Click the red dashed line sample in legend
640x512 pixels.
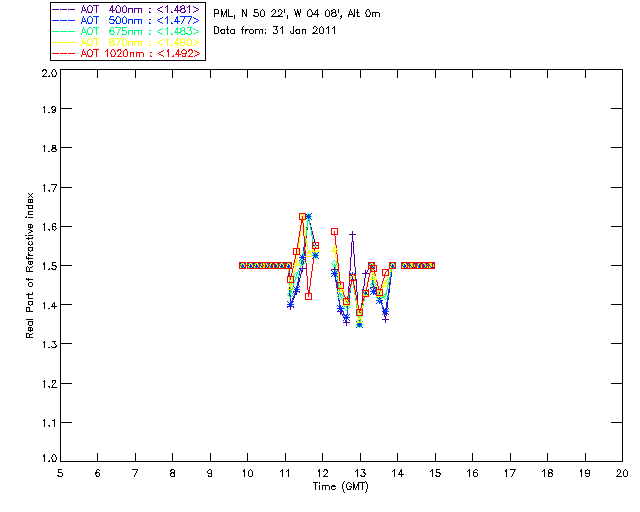click(64, 53)
